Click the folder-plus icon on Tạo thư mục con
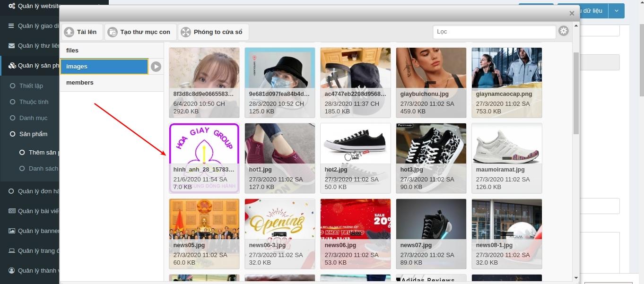Screen dimensions: 644x284 [113, 32]
